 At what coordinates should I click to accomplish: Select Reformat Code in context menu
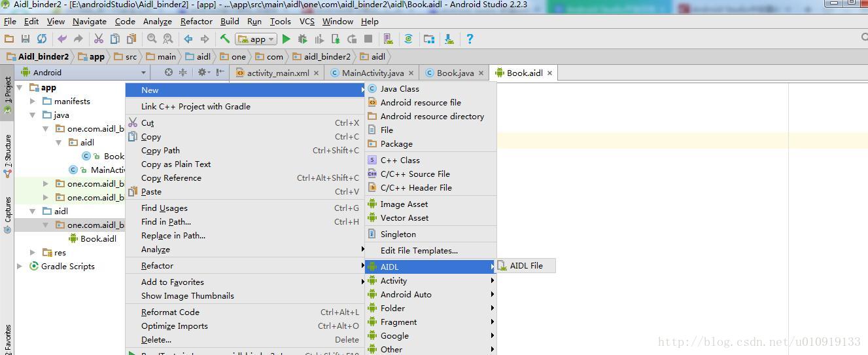click(x=245, y=312)
